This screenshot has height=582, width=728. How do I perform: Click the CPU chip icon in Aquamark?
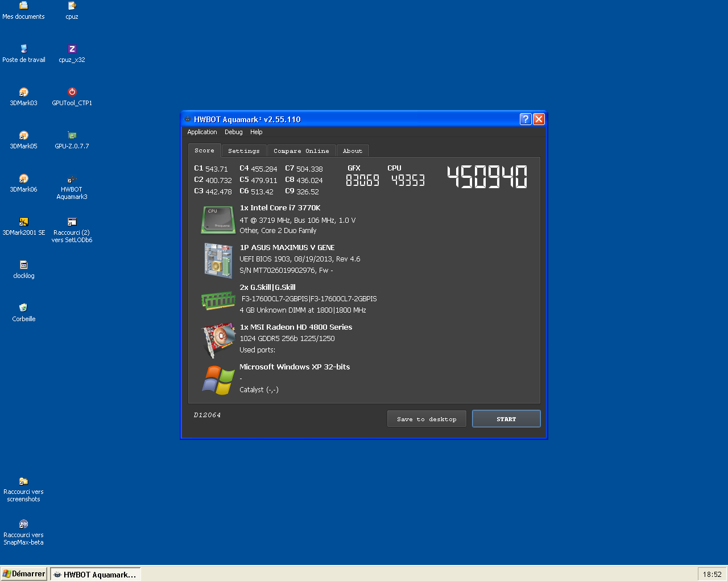tap(218, 220)
